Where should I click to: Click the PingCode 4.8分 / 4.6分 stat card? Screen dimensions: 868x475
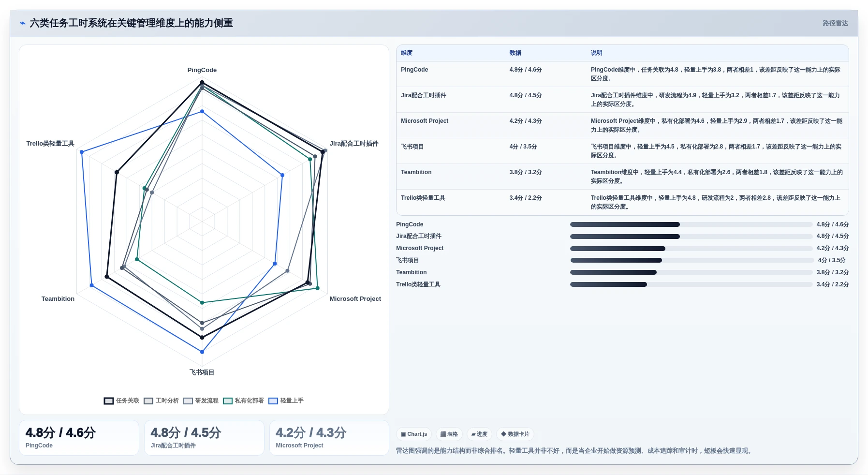point(79,438)
